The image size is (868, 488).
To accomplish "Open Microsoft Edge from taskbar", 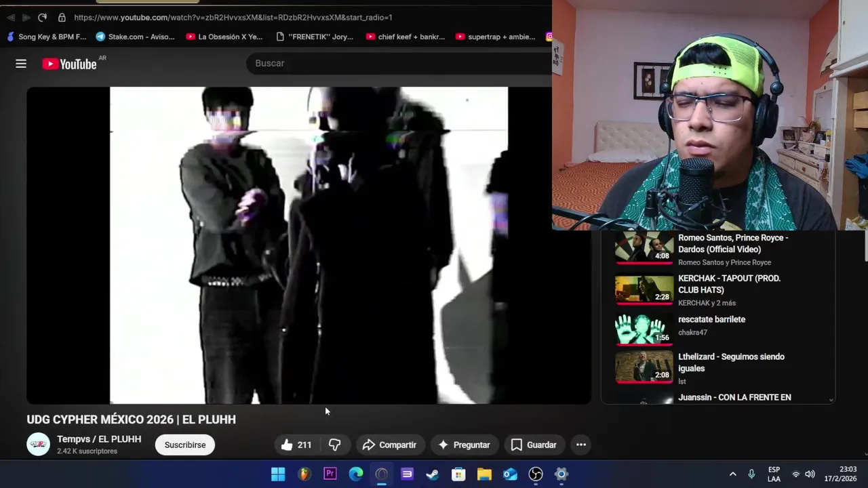I will [x=356, y=474].
